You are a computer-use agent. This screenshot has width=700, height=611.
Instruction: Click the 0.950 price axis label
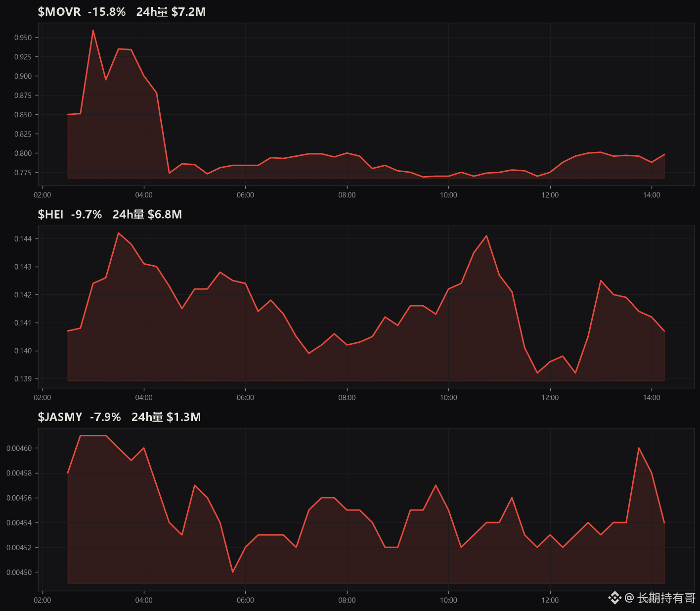coord(23,38)
